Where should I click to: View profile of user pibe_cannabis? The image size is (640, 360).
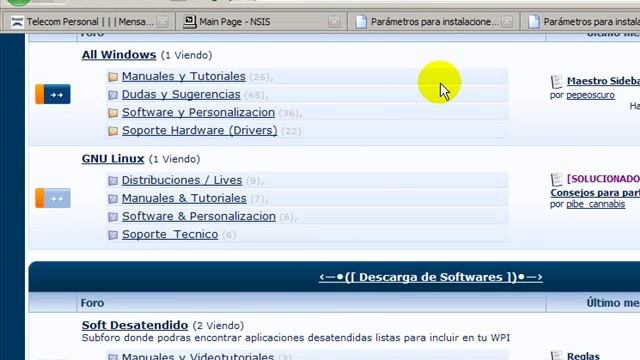(x=596, y=204)
